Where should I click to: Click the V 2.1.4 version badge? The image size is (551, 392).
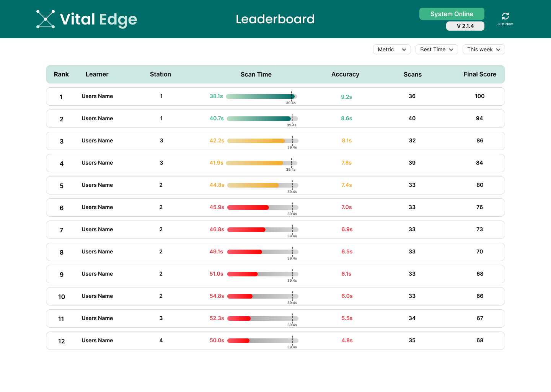(465, 26)
